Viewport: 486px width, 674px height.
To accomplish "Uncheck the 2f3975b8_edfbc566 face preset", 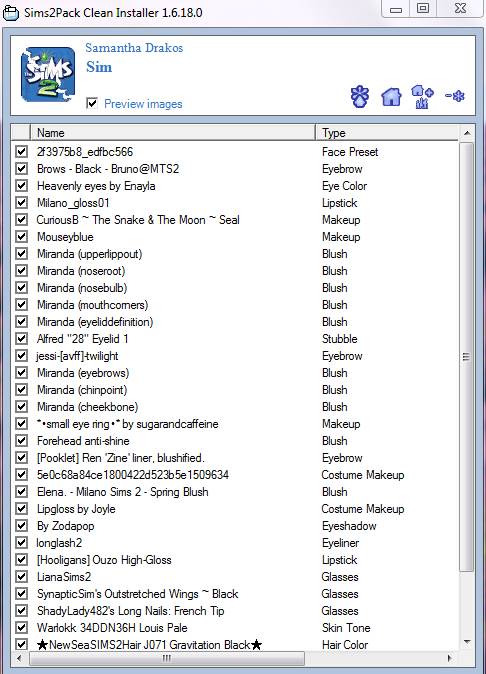I will pos(21,152).
